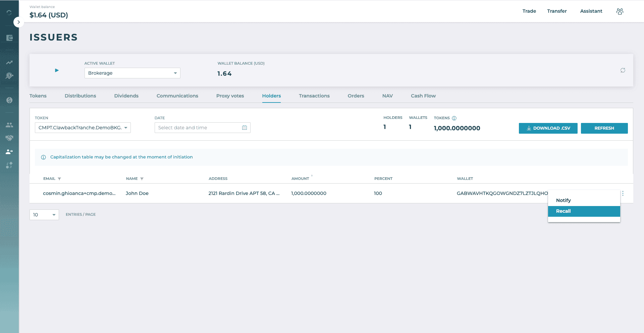Click the 1,000.0000000 amount cell in table

(x=309, y=193)
